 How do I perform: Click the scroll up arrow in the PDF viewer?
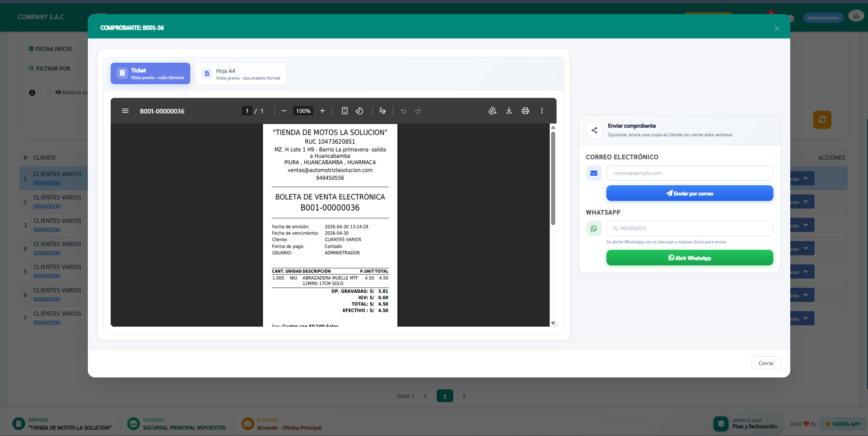coord(553,127)
